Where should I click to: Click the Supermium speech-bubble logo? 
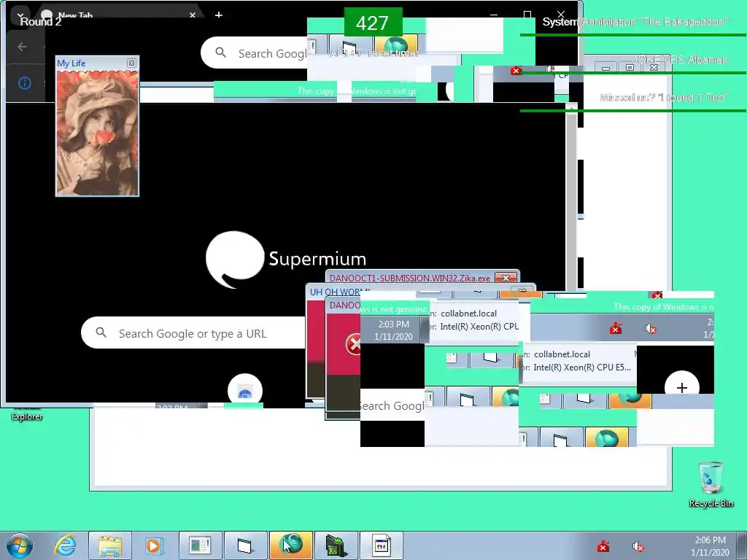(x=235, y=260)
